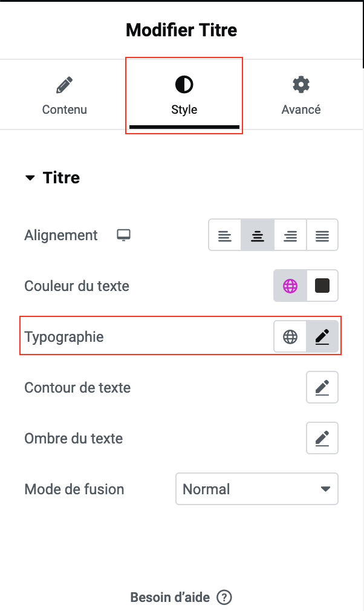Screen dimensions: 364x611
Task: Switch to the Style tab
Action: click(x=184, y=95)
